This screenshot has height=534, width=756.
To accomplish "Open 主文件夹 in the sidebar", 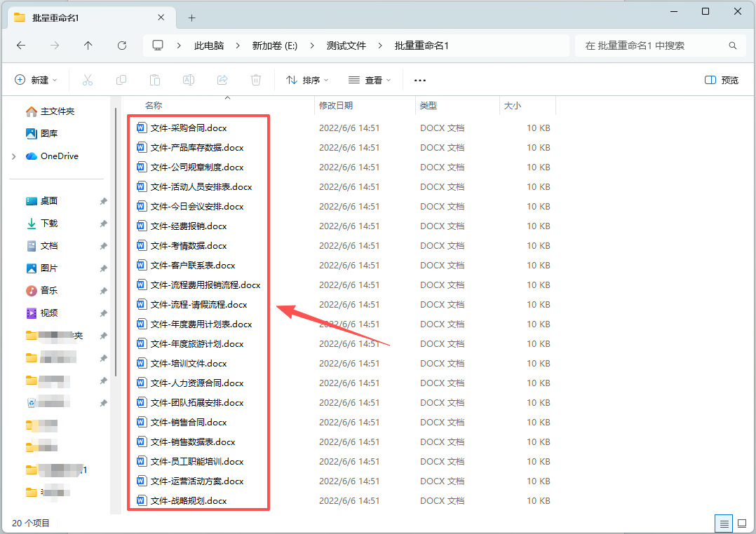I will point(50,111).
